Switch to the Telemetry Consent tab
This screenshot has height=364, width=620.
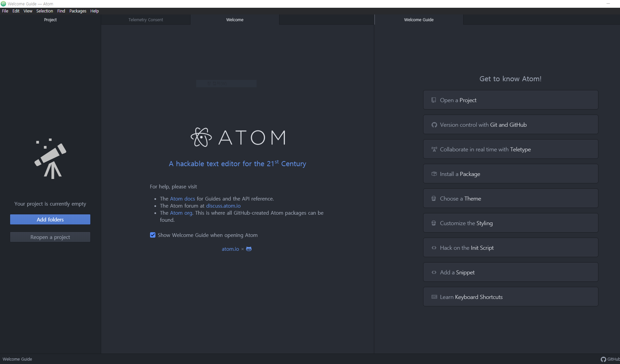tap(146, 20)
